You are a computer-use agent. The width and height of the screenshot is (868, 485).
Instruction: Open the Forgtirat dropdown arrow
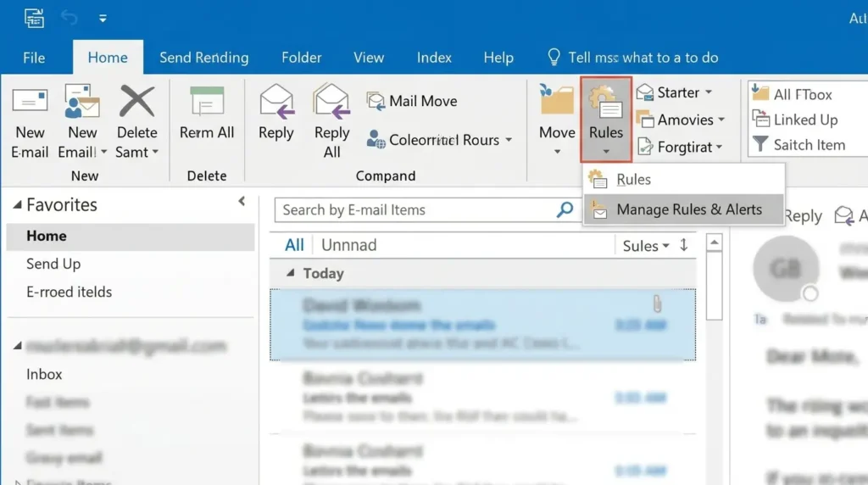click(x=719, y=147)
